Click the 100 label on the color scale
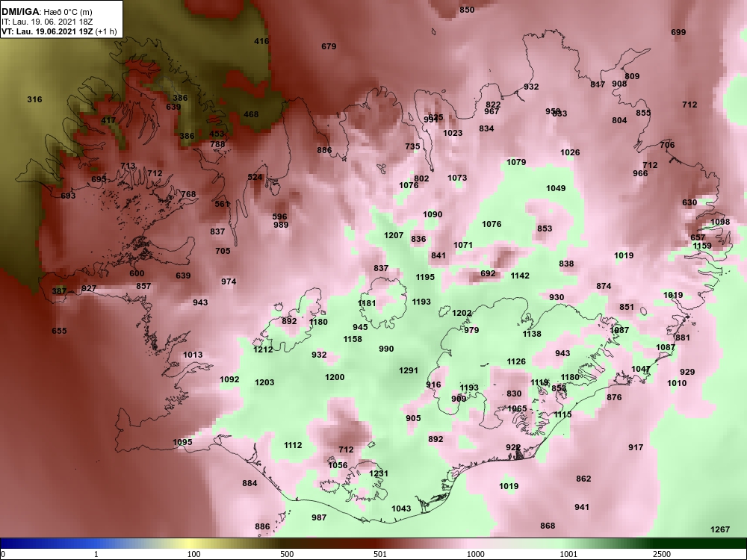The image size is (747, 560). click(193, 554)
